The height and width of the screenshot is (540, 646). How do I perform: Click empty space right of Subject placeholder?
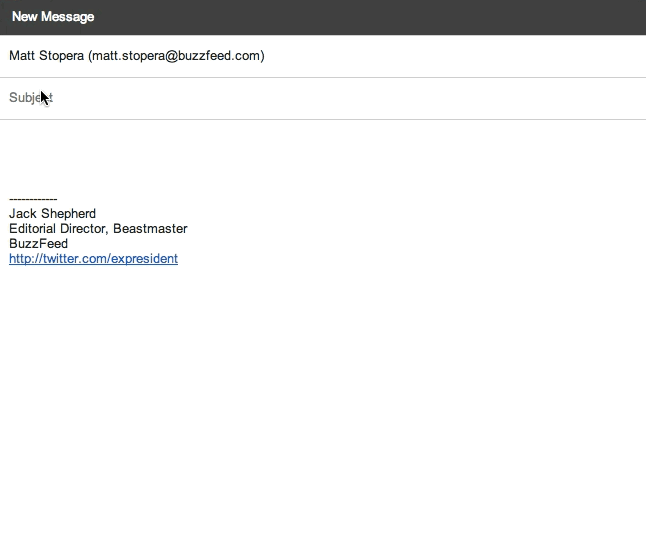[350, 98]
